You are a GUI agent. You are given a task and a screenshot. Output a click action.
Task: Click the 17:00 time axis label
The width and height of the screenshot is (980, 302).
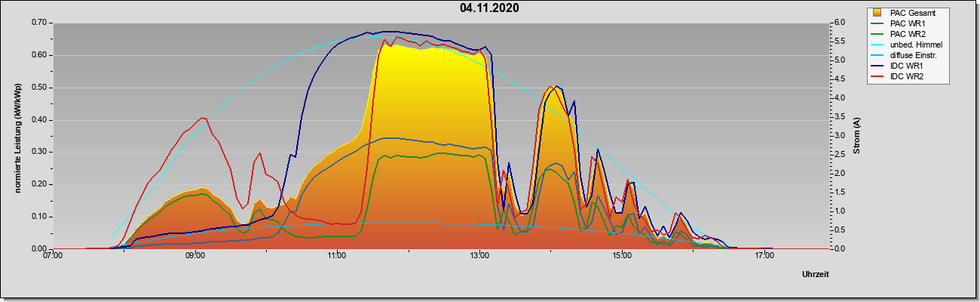click(x=764, y=257)
